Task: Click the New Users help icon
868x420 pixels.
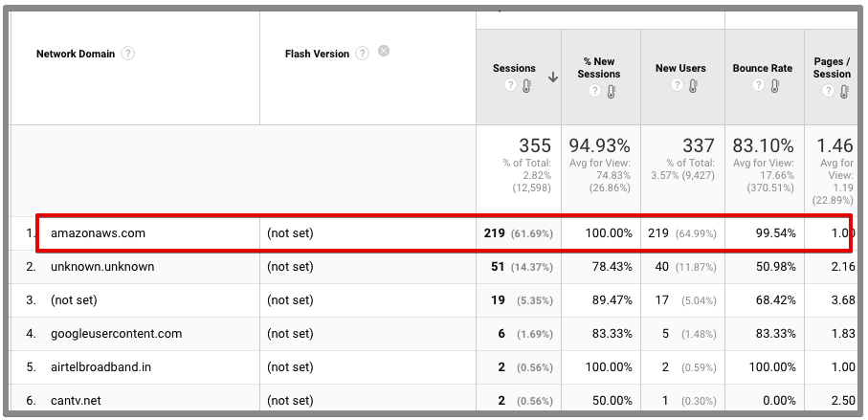Action: (678, 86)
